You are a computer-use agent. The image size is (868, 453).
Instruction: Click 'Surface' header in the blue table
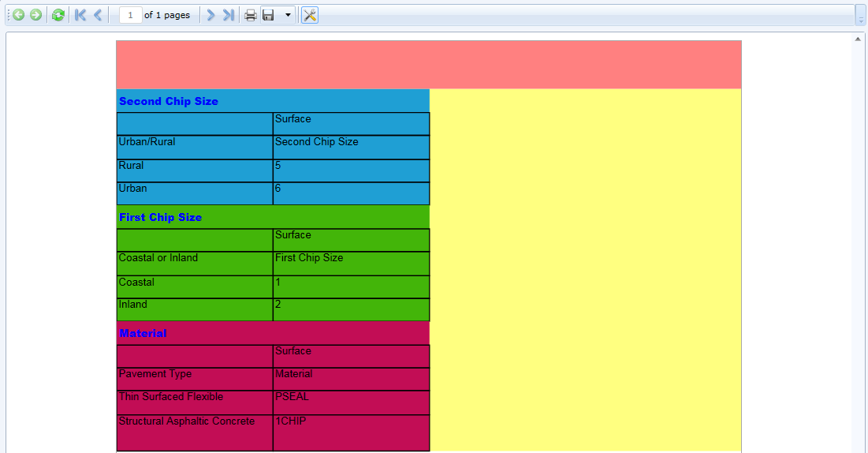pos(352,124)
